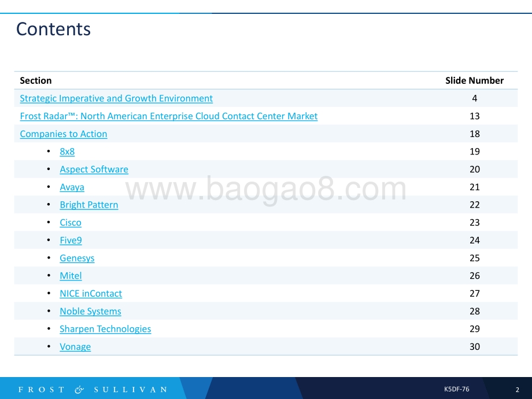Click the K5DF-76 document code
The width and height of the screenshot is (532, 399).
pyautogui.click(x=457, y=389)
